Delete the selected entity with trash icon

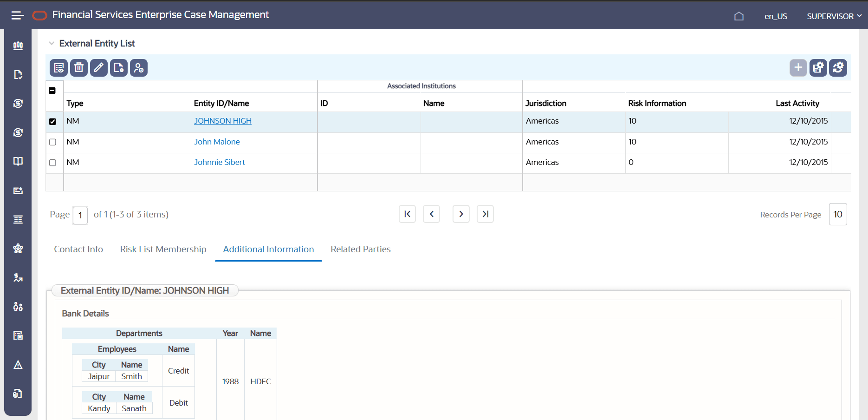click(79, 68)
